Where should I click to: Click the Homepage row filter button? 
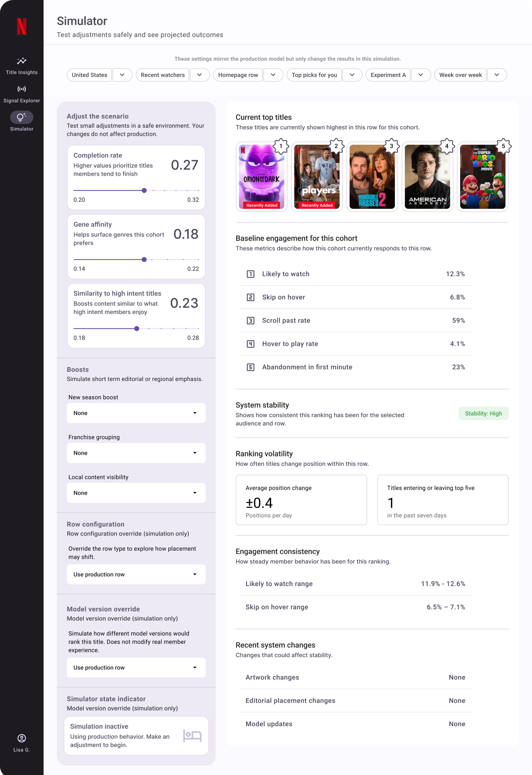pyautogui.click(x=238, y=75)
